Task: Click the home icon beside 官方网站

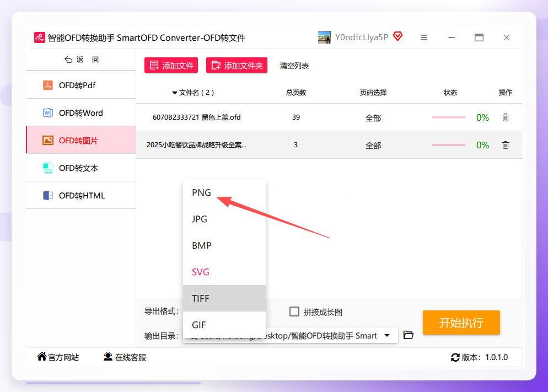Action: [x=42, y=356]
